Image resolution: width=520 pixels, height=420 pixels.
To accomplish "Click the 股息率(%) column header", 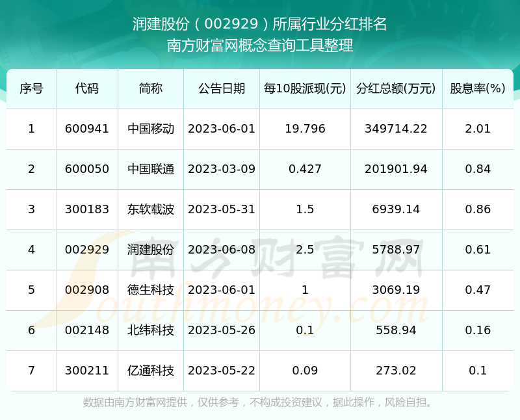I will pyautogui.click(x=478, y=88).
